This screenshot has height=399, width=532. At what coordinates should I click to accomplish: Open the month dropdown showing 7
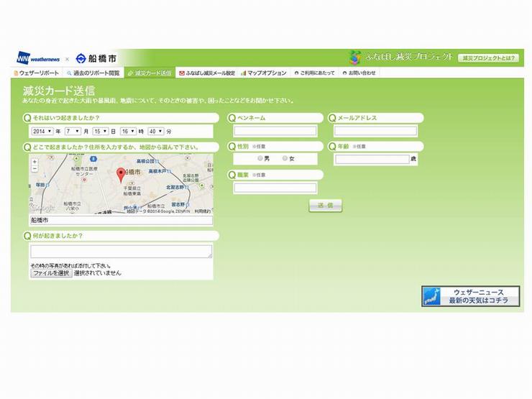pos(72,132)
